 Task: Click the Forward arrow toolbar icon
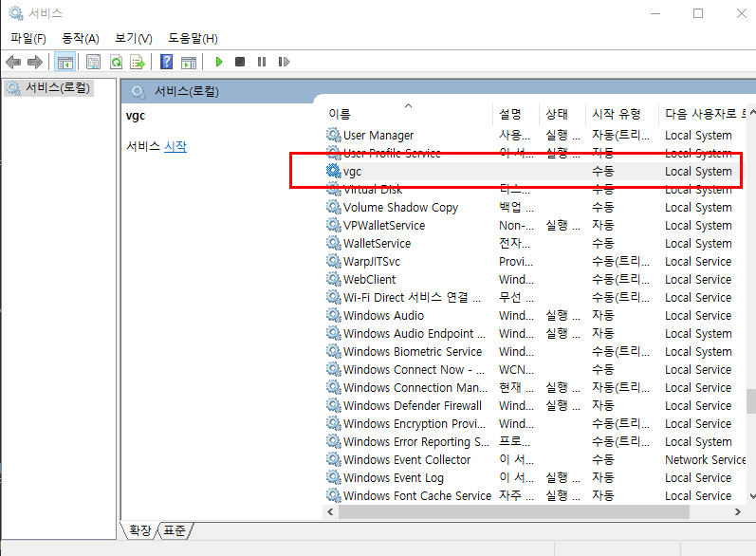click(35, 62)
